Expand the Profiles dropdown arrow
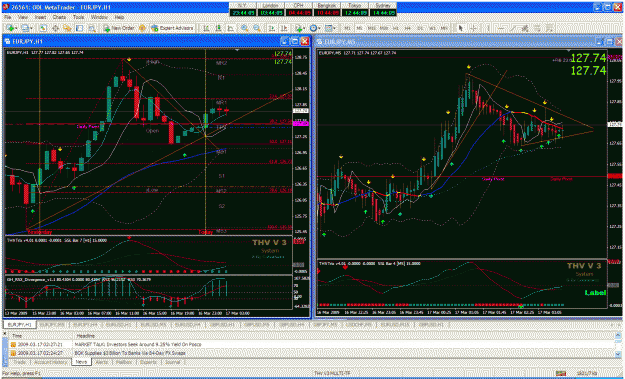This screenshot has width=625, height=379. tap(31, 28)
